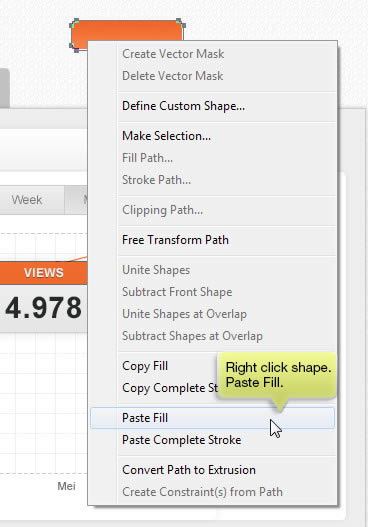The image size is (368, 527).
Task: Click Convert Path to Extrusion
Action: click(x=212, y=470)
